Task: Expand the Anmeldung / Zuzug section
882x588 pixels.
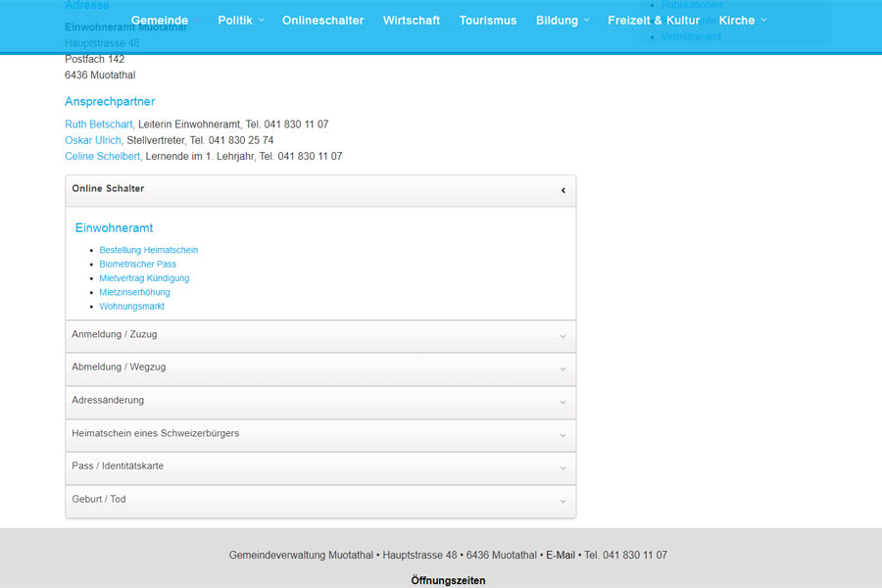Action: click(x=320, y=336)
